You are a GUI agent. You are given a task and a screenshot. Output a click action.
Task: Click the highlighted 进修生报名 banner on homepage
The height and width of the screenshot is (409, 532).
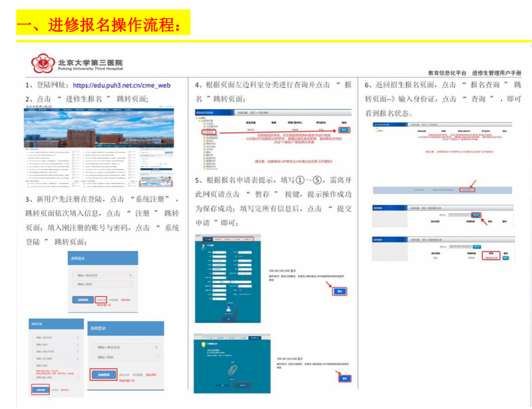156,184
